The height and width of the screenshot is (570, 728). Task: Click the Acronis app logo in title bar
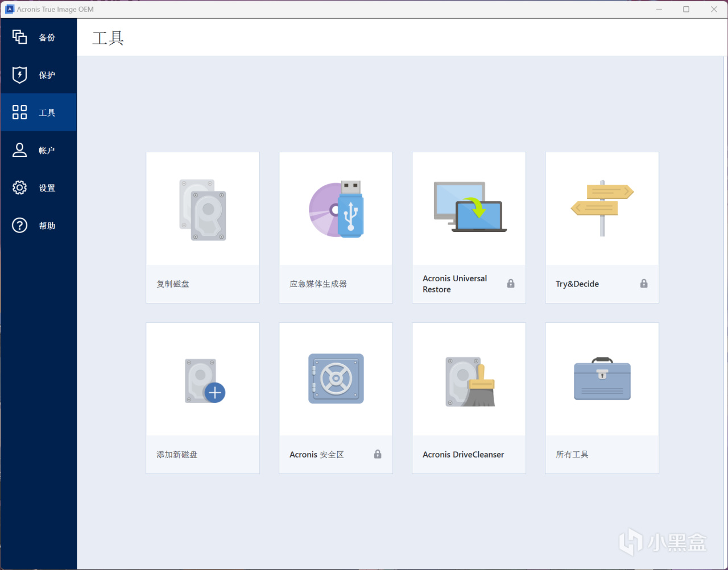pos(10,9)
